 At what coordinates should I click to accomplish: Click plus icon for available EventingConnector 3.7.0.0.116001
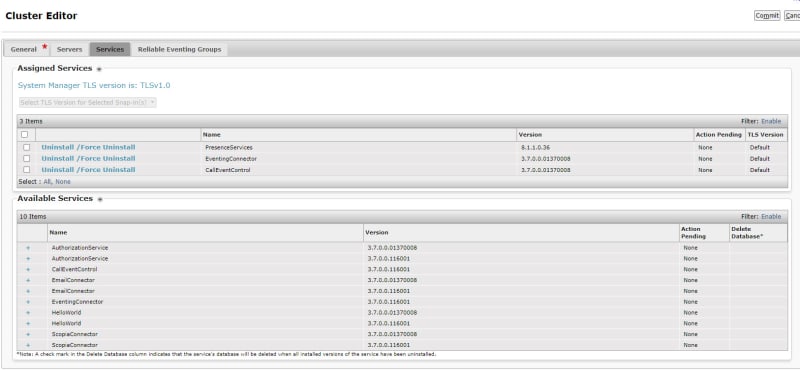coord(28,302)
